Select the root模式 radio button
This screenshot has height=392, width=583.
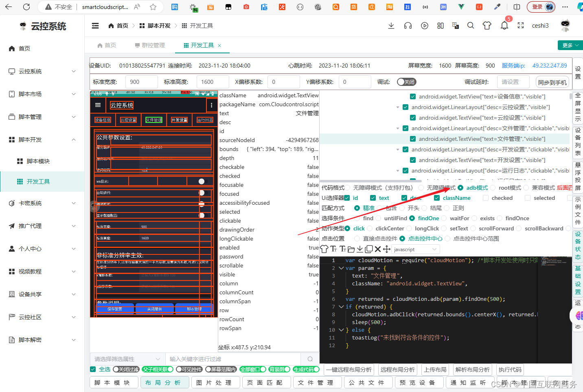click(493, 188)
